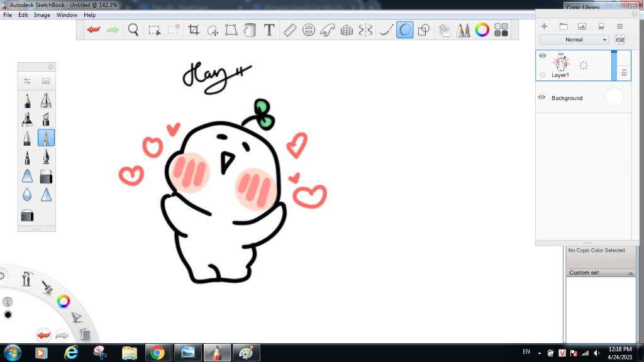Collapse the Custom set section arrow
644x362 pixels.
point(630,273)
